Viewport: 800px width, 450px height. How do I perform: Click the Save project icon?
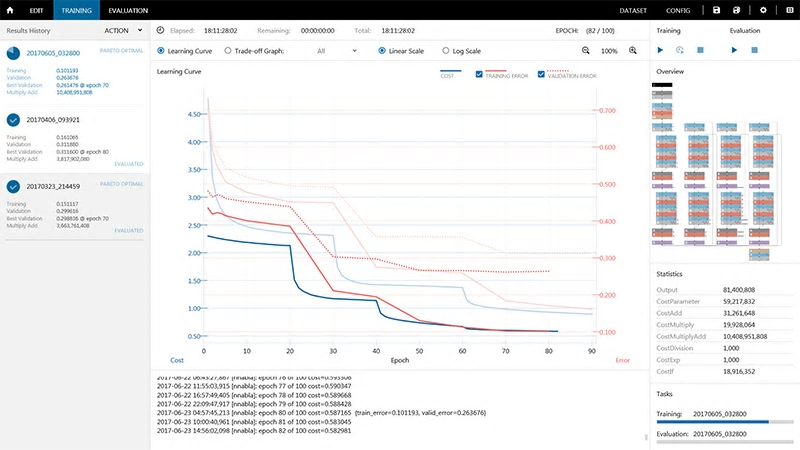click(716, 9)
